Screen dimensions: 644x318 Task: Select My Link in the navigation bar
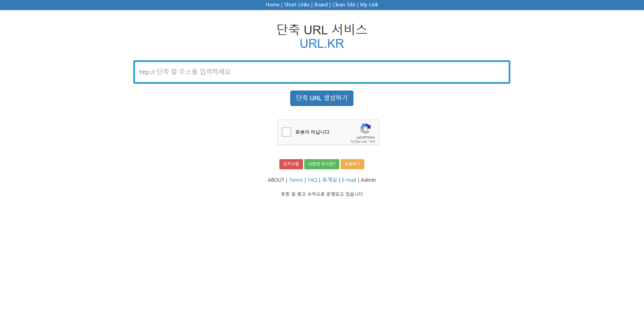point(369,5)
